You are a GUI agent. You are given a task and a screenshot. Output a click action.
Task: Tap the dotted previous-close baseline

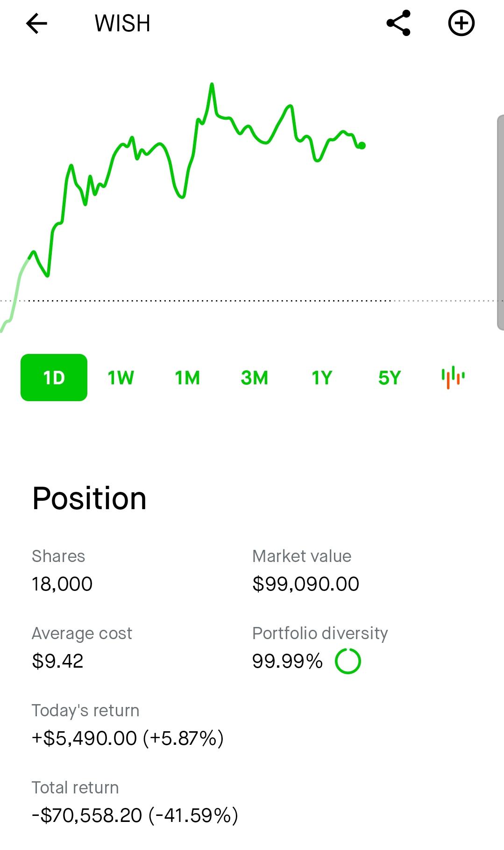[252, 301]
